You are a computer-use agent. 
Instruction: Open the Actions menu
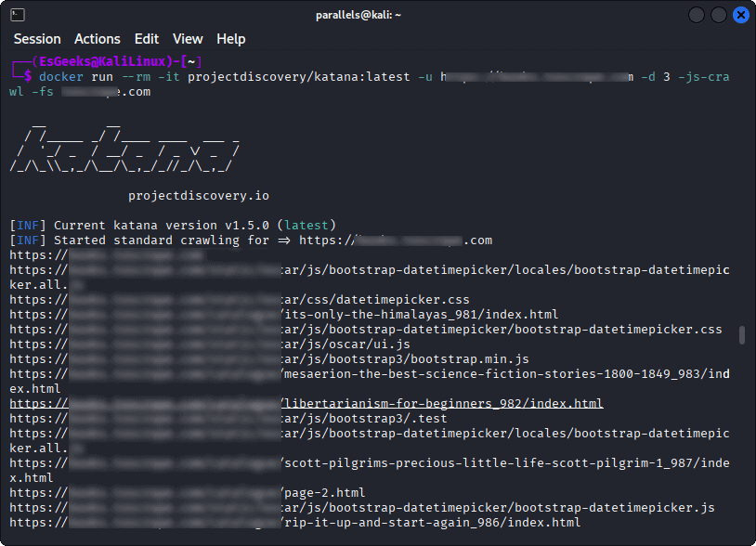[97, 39]
